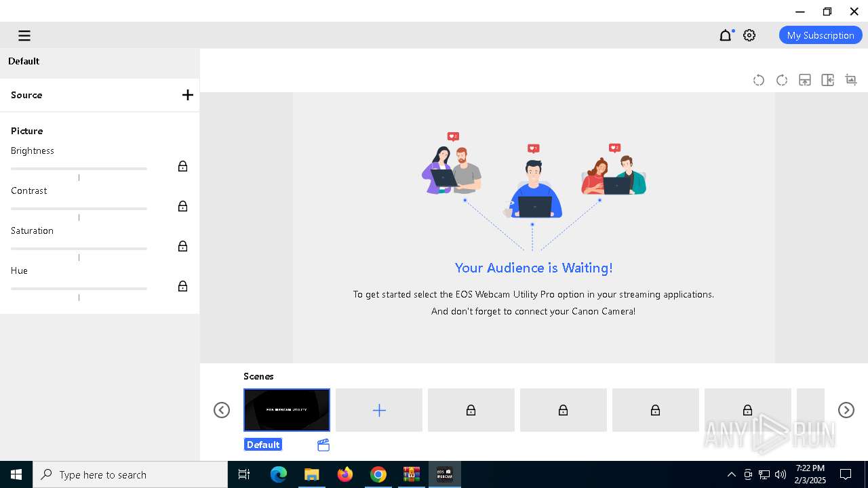Adjust the Hue slider
This screenshot has width=868, height=488.
[79, 289]
